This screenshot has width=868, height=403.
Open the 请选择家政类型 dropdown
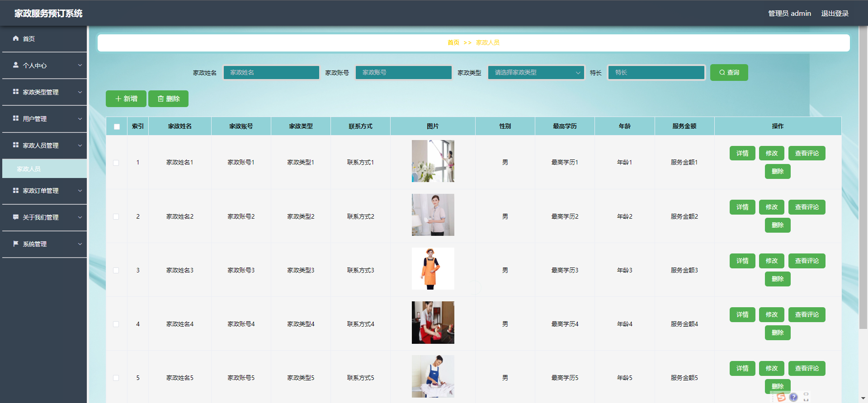coord(536,73)
